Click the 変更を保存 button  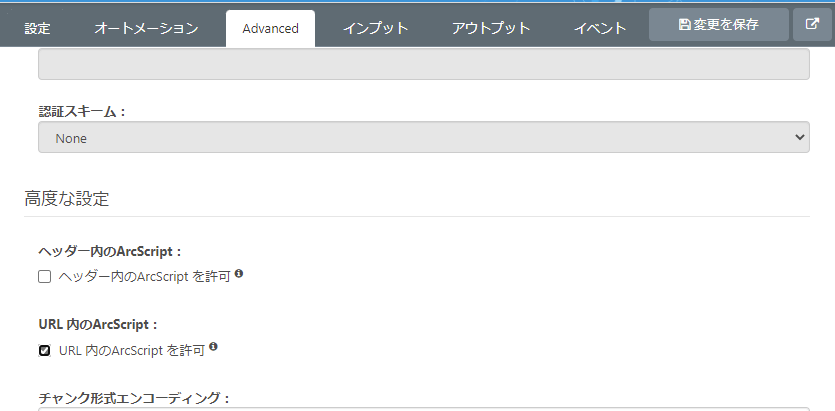[x=718, y=25]
